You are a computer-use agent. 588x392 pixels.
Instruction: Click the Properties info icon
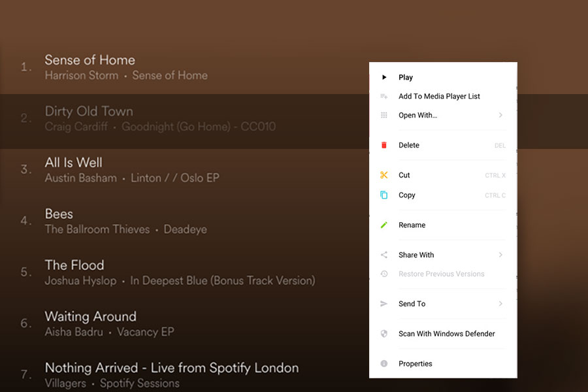(384, 363)
